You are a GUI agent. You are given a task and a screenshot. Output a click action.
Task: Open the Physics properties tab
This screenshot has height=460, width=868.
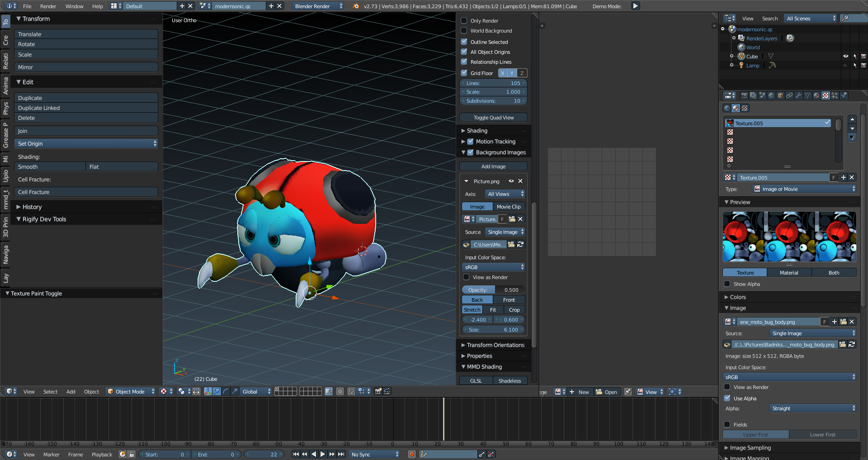coord(844,95)
